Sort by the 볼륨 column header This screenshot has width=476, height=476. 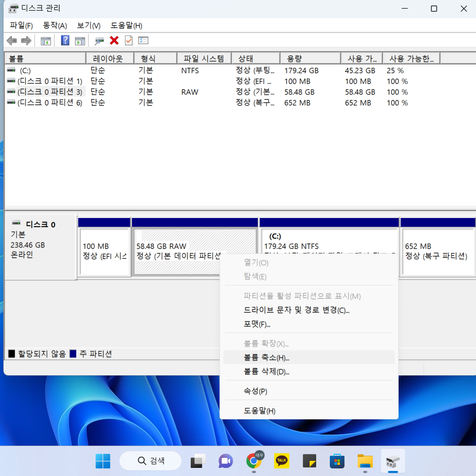click(45, 58)
